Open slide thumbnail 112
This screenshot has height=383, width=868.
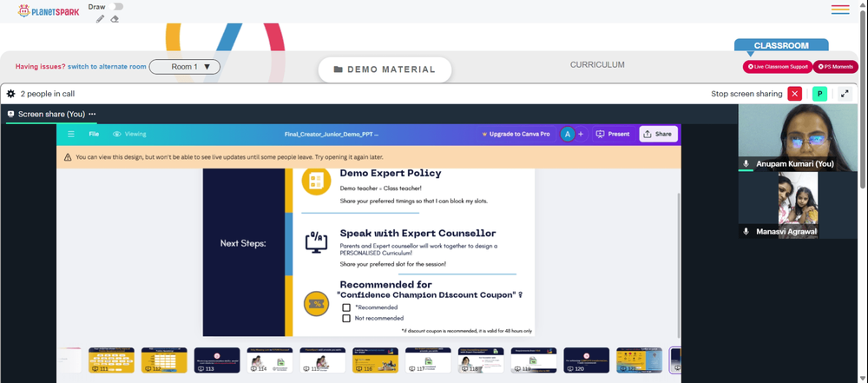click(x=164, y=360)
